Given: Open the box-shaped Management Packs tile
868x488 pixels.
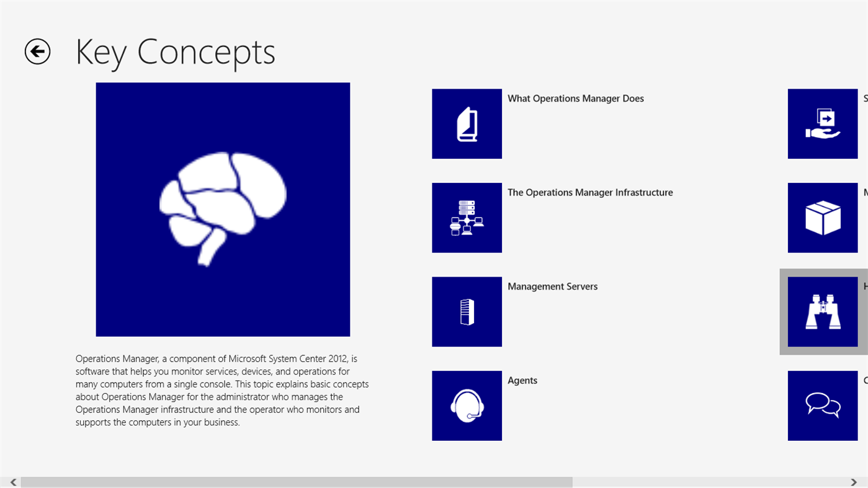Looking at the screenshot, I should [822, 217].
